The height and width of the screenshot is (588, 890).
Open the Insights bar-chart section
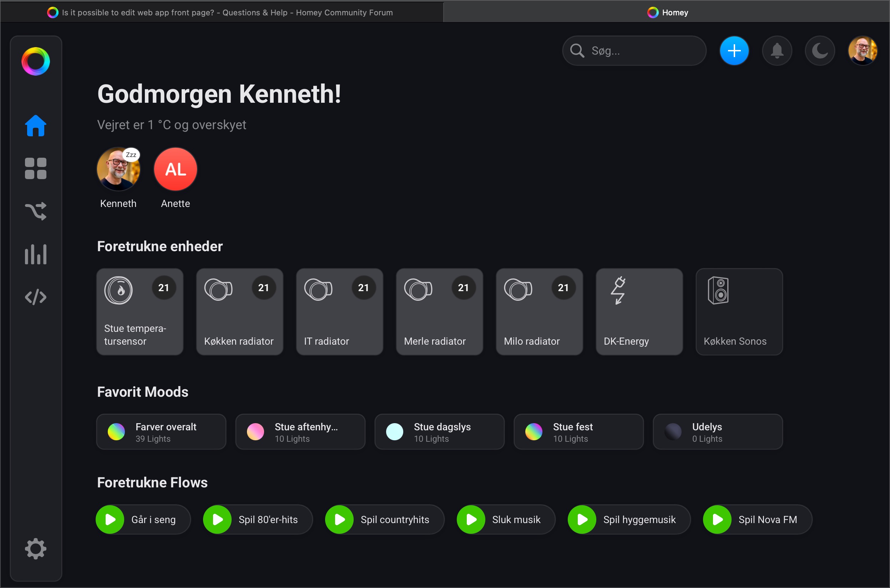pyautogui.click(x=36, y=254)
